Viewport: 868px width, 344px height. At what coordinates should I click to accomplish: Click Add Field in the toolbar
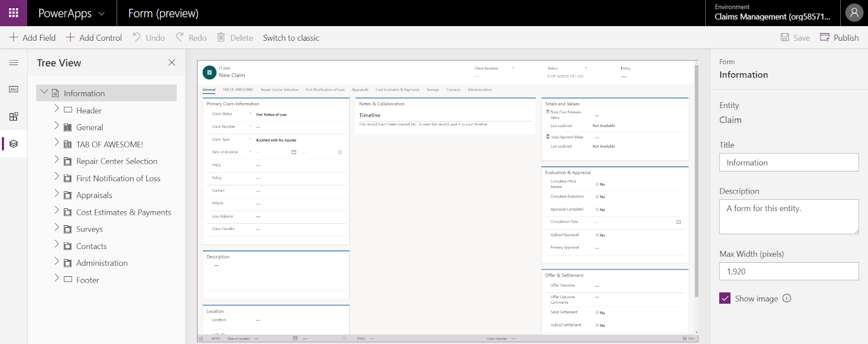(x=33, y=37)
